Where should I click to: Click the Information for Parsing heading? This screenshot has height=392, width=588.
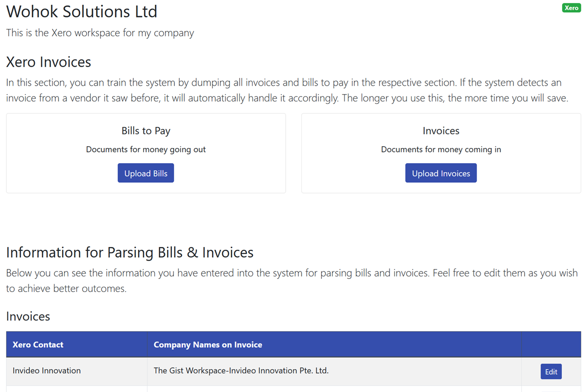(x=129, y=252)
